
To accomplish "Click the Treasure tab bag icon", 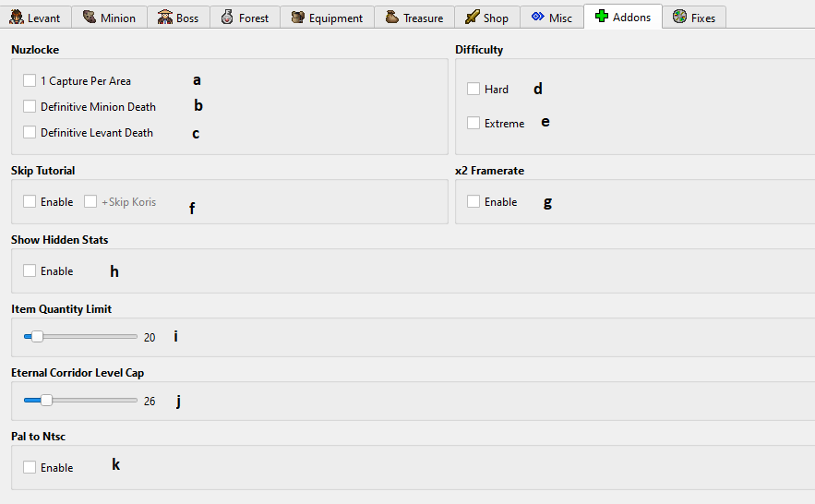I will [392, 18].
